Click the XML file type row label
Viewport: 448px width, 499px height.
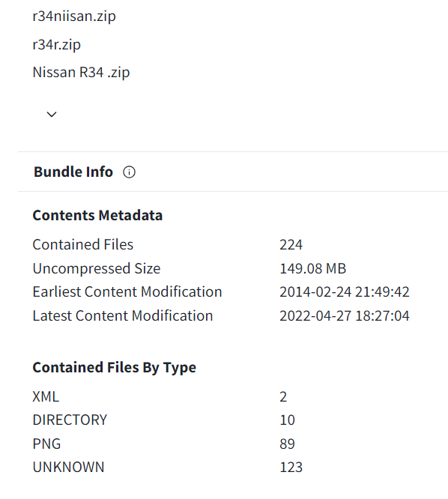coord(46,397)
